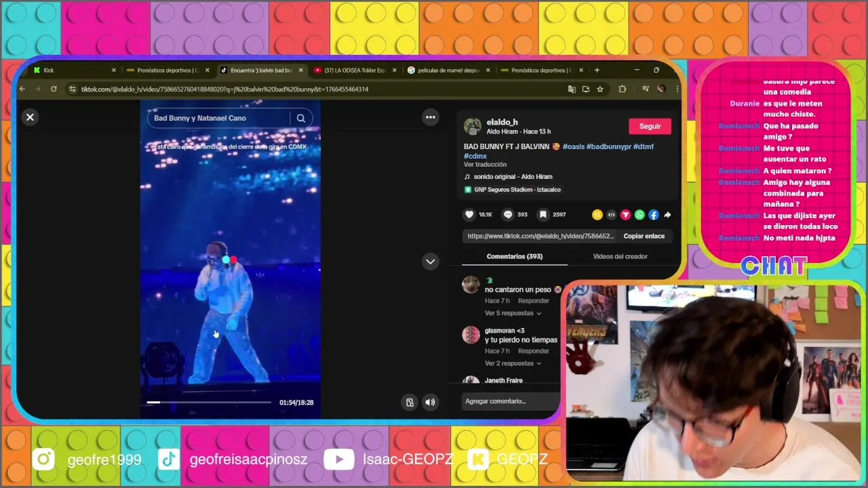
Task: Toggle auto-scroll icon next to volume
Action: coord(410,402)
